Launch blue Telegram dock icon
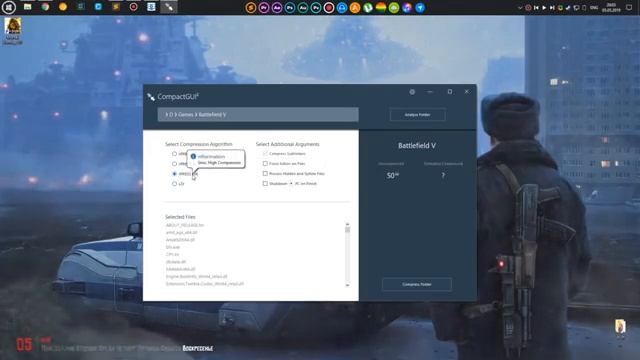 [x=420, y=8]
